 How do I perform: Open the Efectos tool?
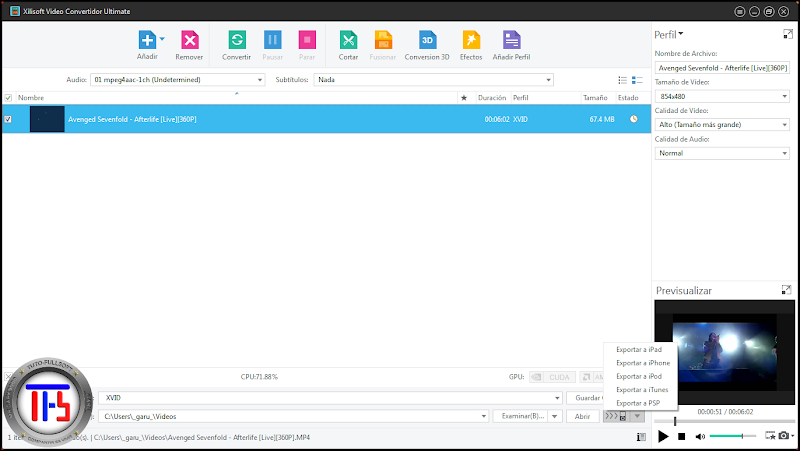(x=471, y=40)
